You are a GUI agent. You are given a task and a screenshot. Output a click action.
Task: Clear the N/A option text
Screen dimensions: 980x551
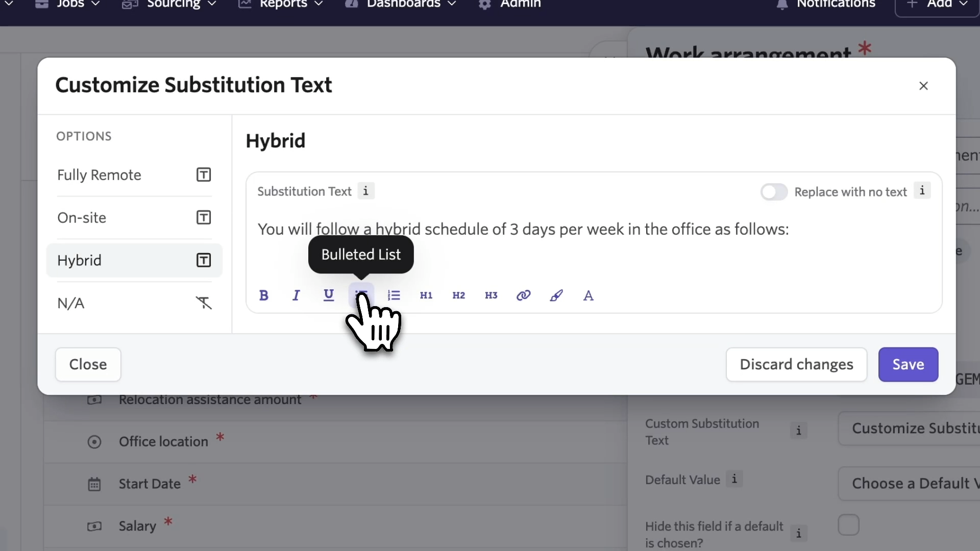click(x=204, y=303)
